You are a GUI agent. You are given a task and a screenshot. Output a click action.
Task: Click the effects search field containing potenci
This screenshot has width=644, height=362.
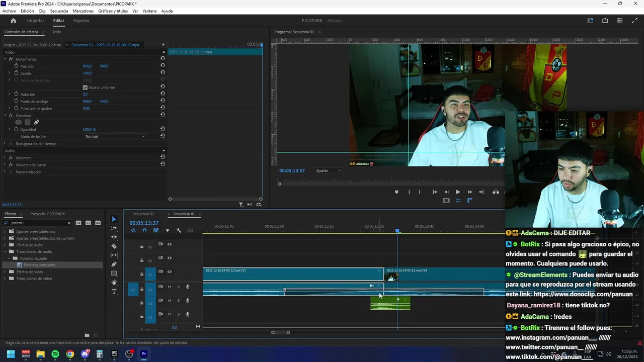pos(37,223)
